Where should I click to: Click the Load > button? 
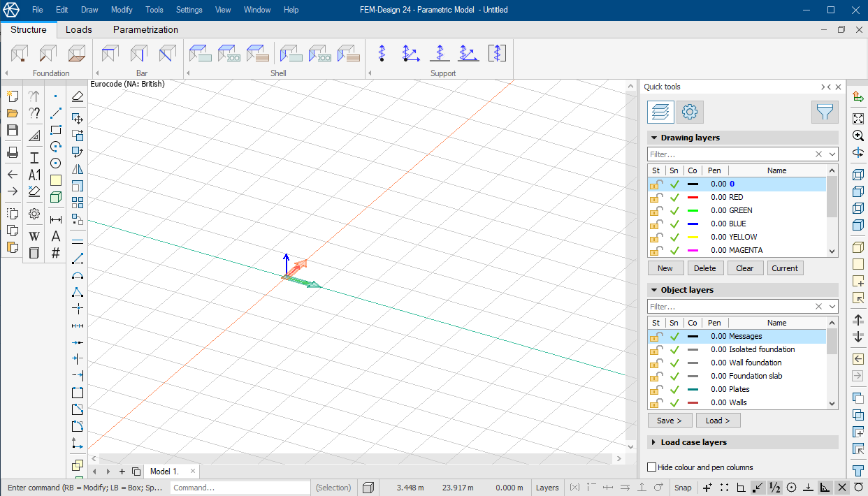[x=718, y=421]
